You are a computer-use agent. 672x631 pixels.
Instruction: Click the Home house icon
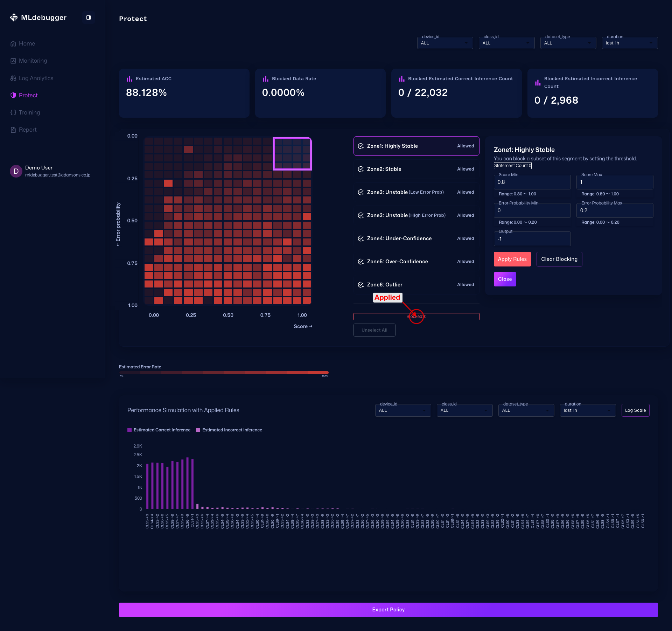click(x=13, y=44)
